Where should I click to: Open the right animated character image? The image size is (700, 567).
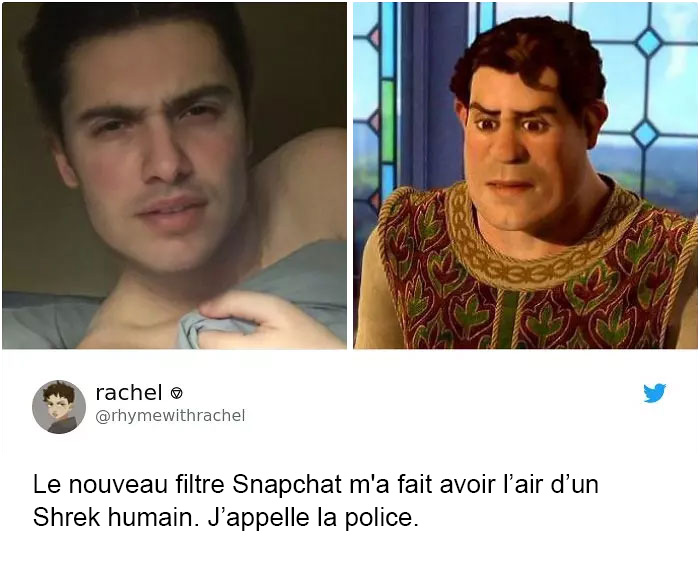(x=525, y=175)
